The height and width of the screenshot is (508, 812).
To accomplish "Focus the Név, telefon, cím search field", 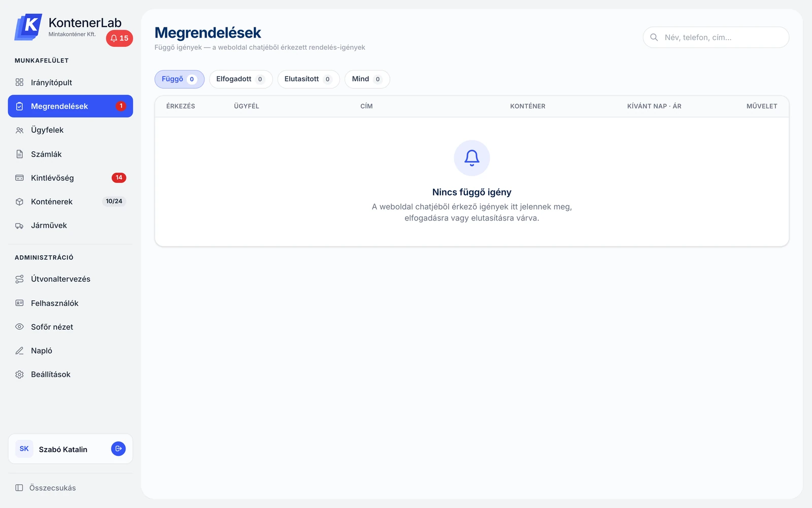I will click(x=716, y=37).
